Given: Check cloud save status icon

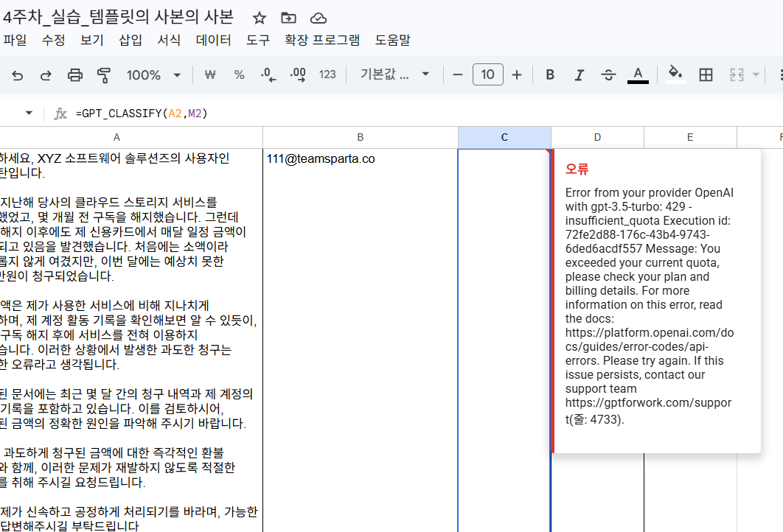Looking at the screenshot, I should (x=318, y=18).
